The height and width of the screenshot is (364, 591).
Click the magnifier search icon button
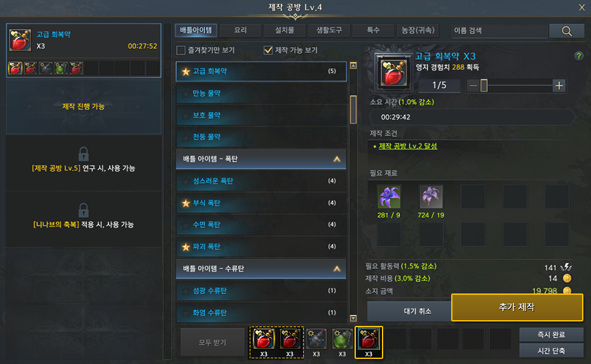(566, 31)
